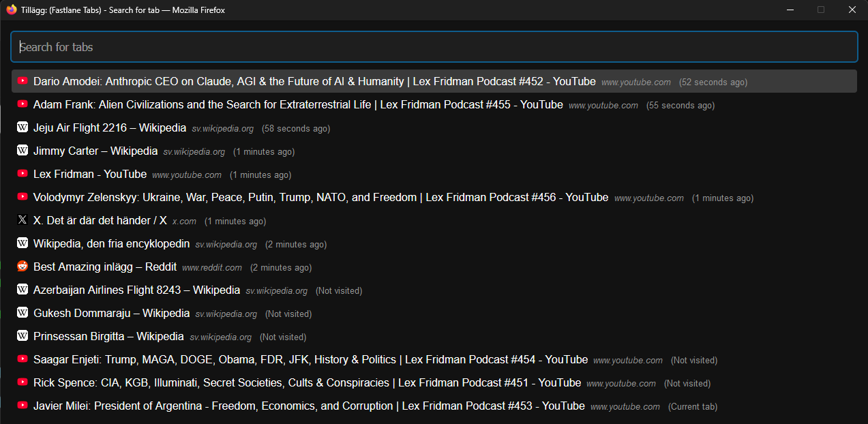
Task: Switch to Volodymyr Zelenskyy podcast #456 tab
Action: click(434, 197)
